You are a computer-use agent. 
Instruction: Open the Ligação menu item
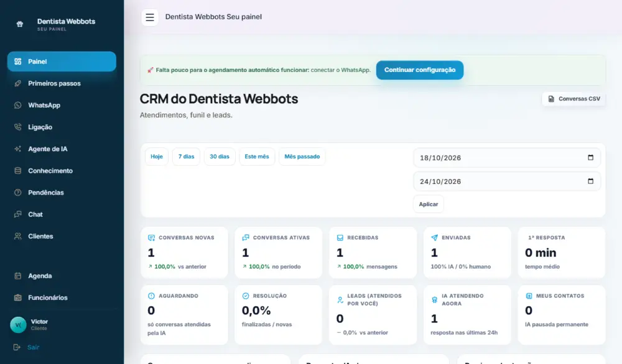click(x=62, y=127)
